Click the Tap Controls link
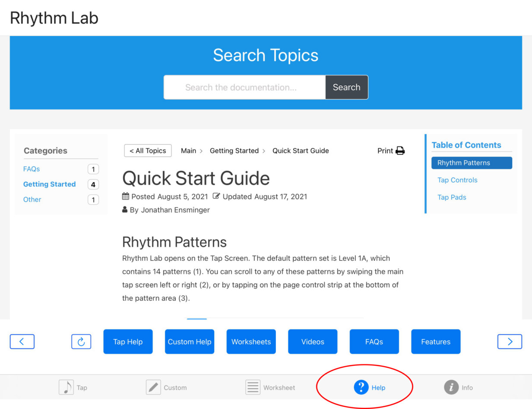The image size is (532, 409). coord(457,180)
